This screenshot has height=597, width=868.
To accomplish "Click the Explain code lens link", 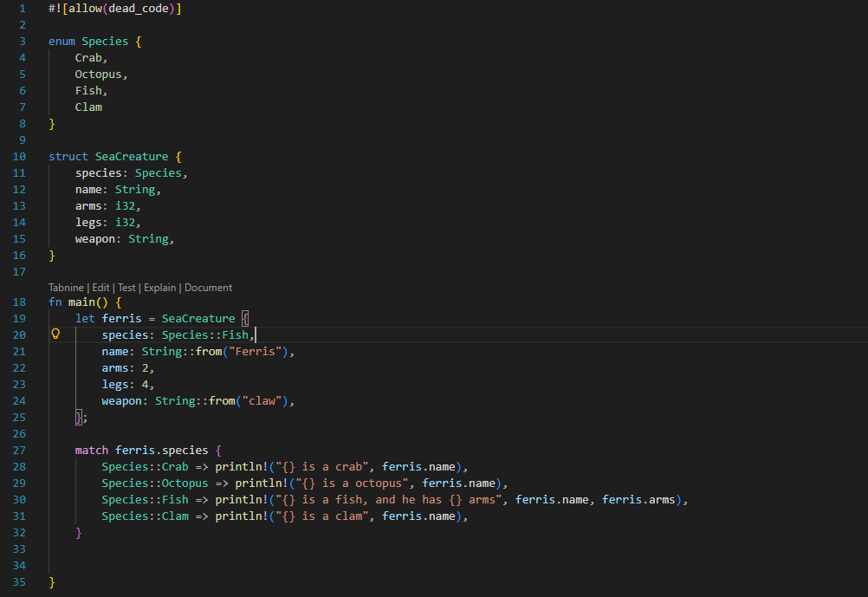I will pos(159,288).
